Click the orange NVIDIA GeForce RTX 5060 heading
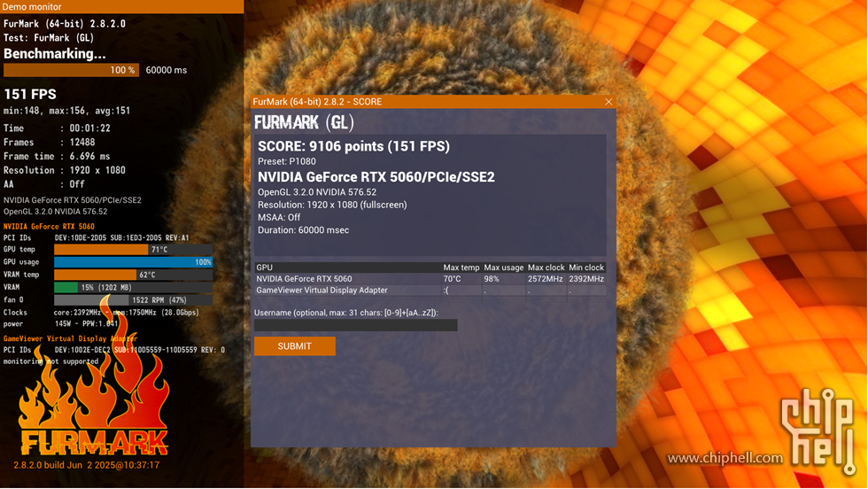This screenshot has width=868, height=489. [49, 227]
